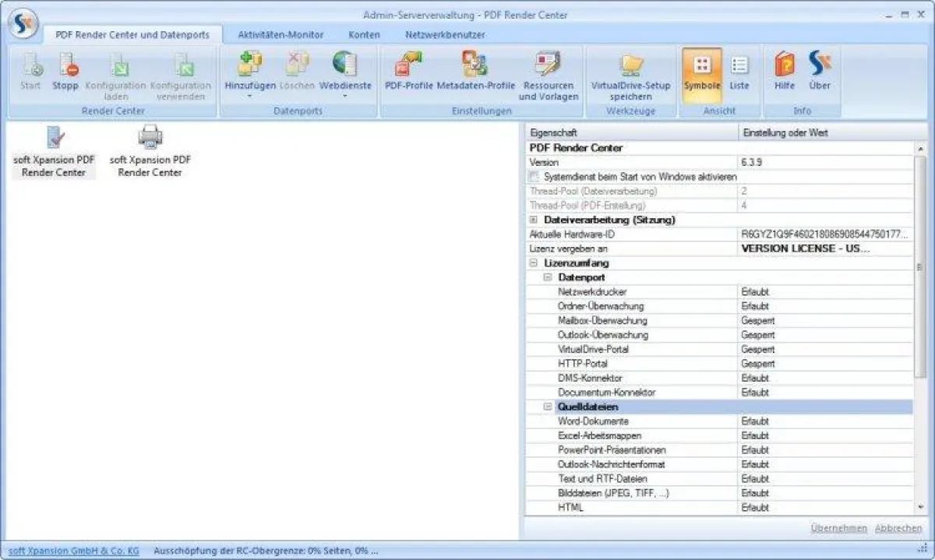Switch to the Aktivitäten-Monitor tab

pyautogui.click(x=280, y=34)
